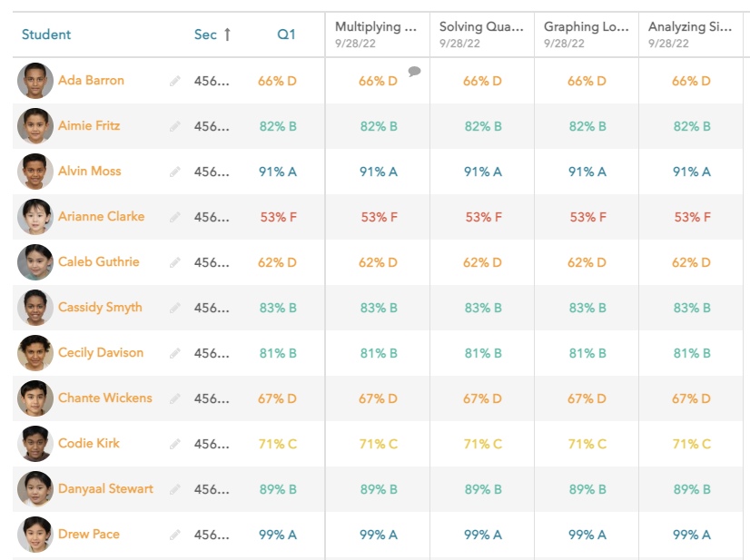Sort by the Sec column arrow

(x=227, y=34)
